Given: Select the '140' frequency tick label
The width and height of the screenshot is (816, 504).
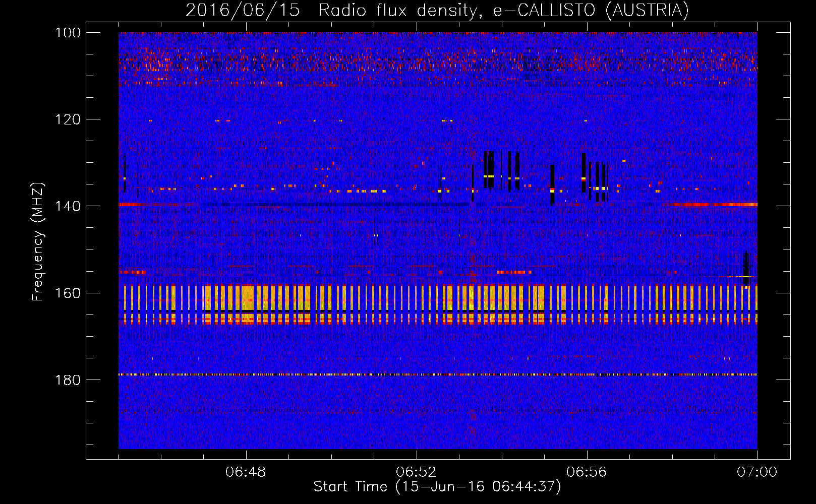Looking at the screenshot, I should click(x=68, y=206).
